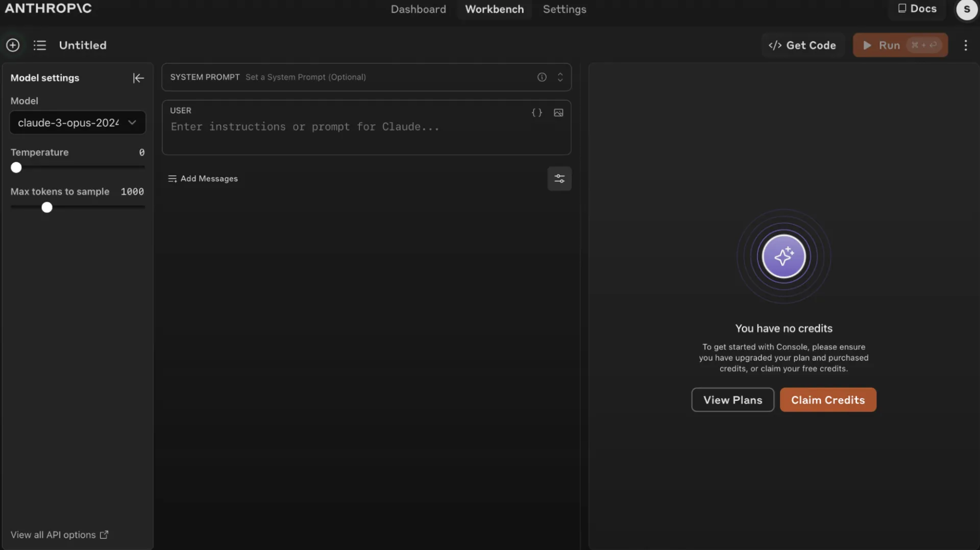Collapse the Model settings panel
980x550 pixels.
pyautogui.click(x=138, y=78)
